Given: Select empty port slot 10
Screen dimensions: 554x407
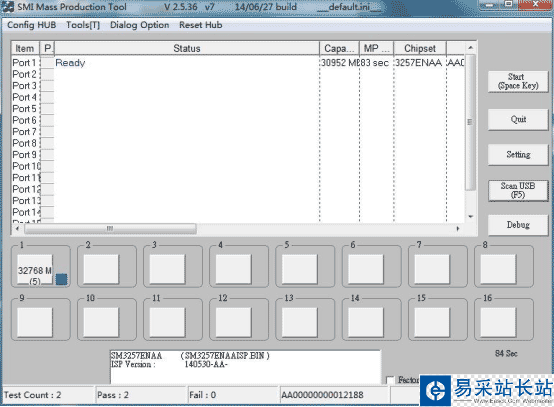Looking at the screenshot, I should 101,322.
